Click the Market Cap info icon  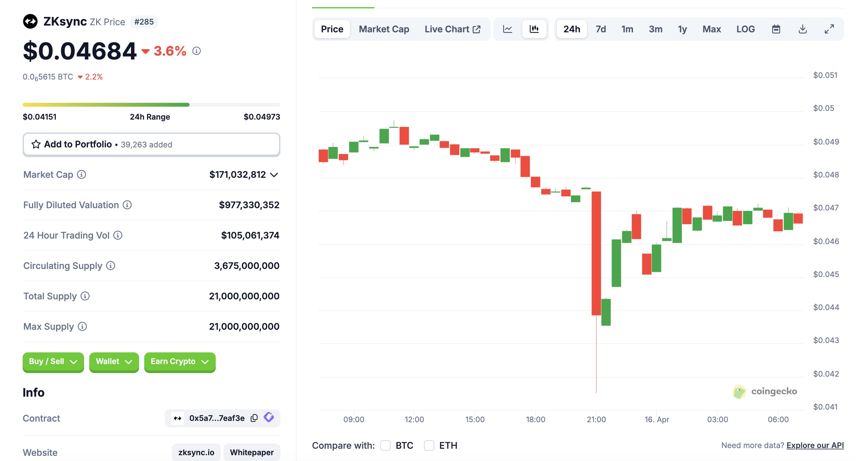coord(81,175)
